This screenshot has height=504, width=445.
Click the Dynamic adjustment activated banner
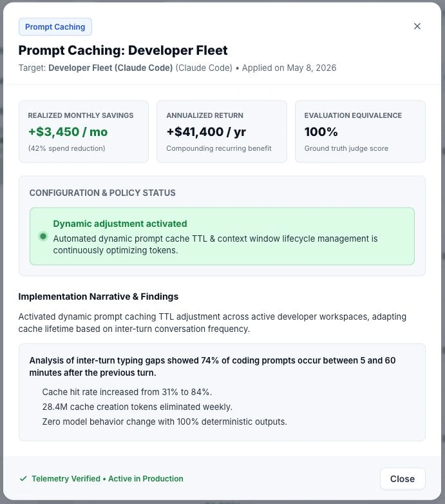(222, 237)
